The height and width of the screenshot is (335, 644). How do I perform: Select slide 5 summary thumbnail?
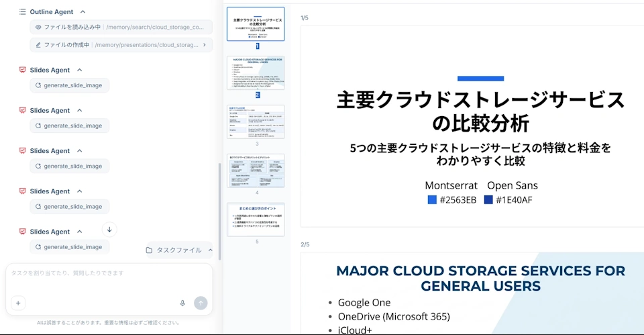[256, 220]
